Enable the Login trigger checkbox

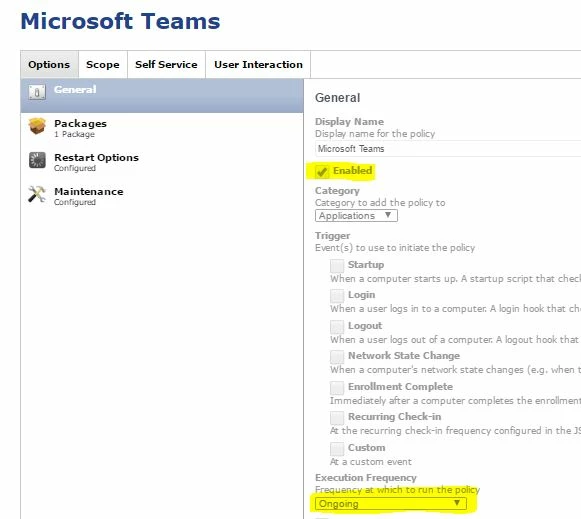[x=337, y=296]
